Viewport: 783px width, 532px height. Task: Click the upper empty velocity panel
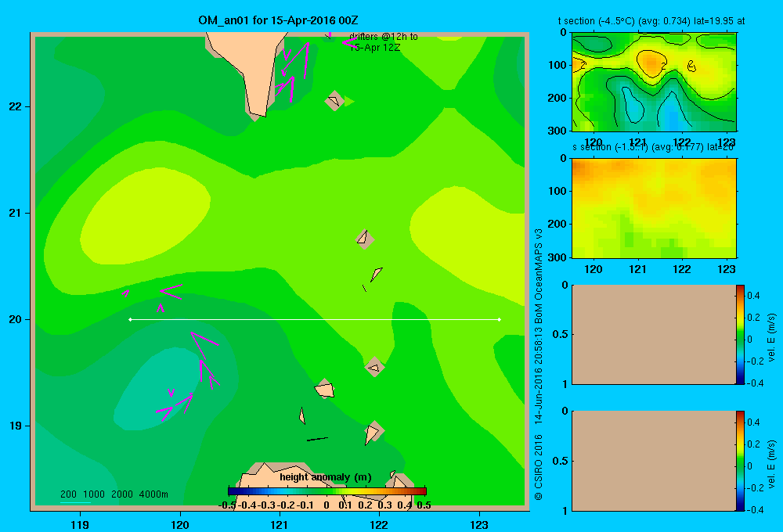click(654, 334)
